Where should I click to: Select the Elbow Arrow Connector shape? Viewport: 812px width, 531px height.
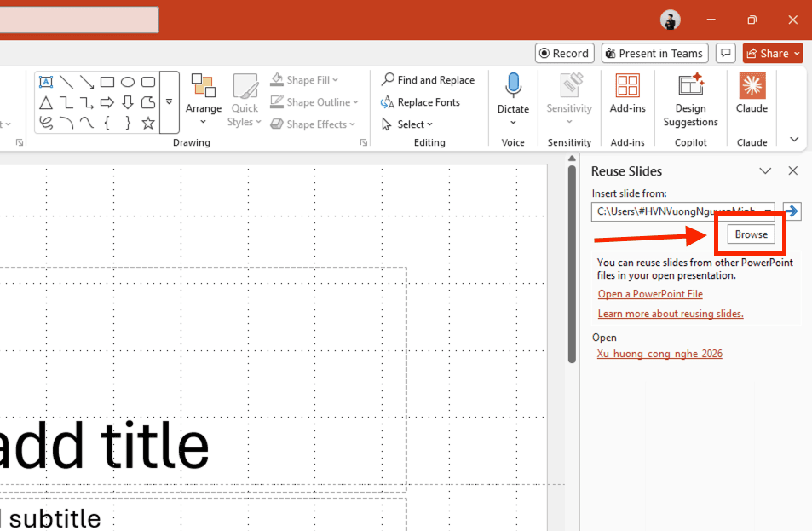(86, 102)
